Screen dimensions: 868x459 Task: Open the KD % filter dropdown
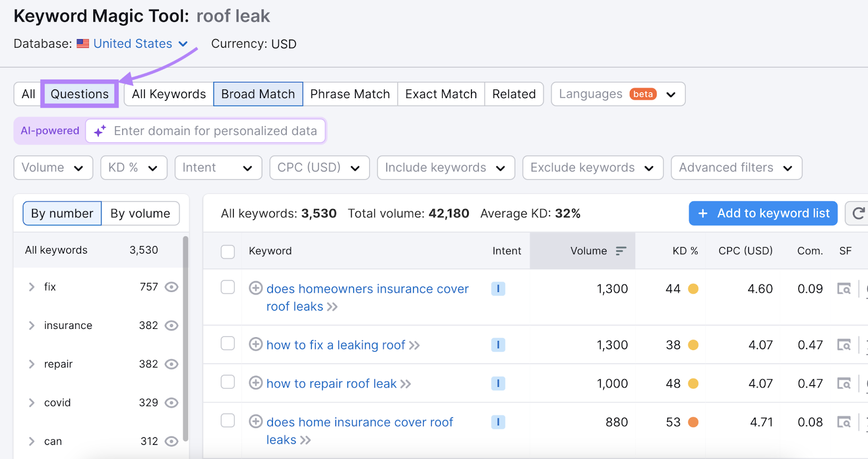[x=133, y=168]
